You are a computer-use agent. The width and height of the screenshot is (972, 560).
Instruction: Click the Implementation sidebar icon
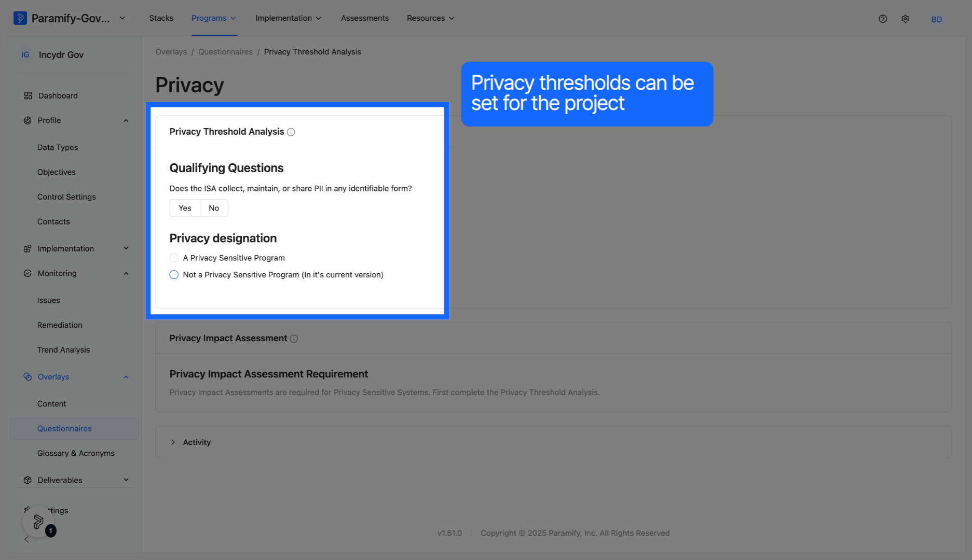point(28,248)
